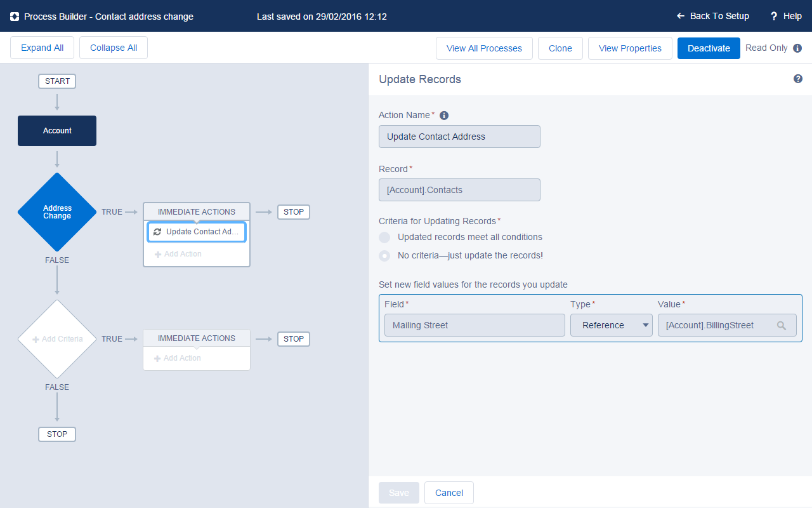The height and width of the screenshot is (508, 812).
Task: Click the Deactivate button
Action: click(709, 48)
